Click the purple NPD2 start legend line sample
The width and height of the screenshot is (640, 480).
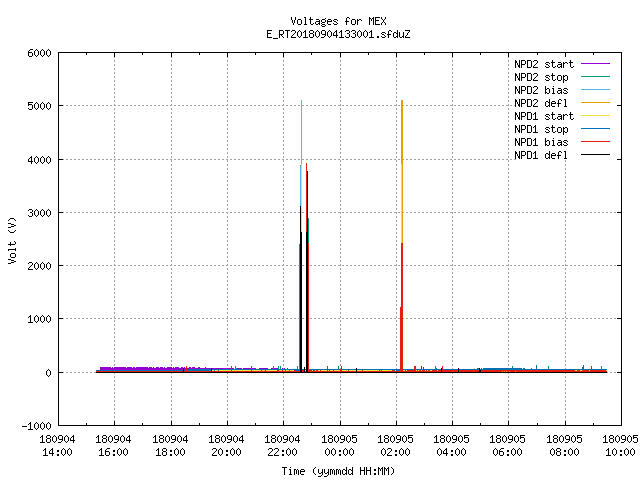point(595,64)
